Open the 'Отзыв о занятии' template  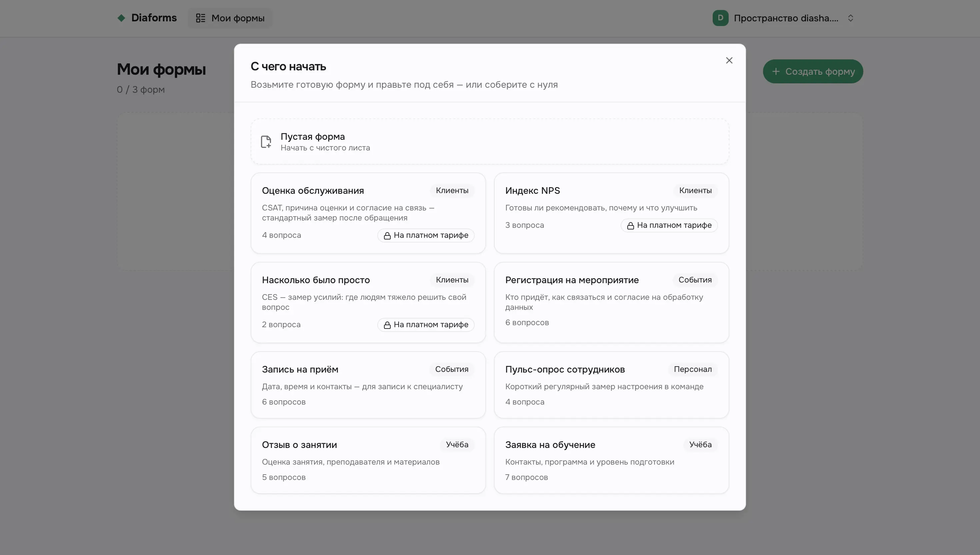click(368, 460)
